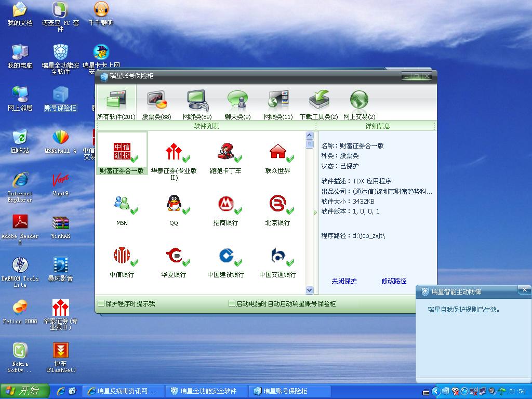Viewport: 532px width, 399px height.
Task: Open the Nokia Software desktop icon
Action: click(x=20, y=358)
